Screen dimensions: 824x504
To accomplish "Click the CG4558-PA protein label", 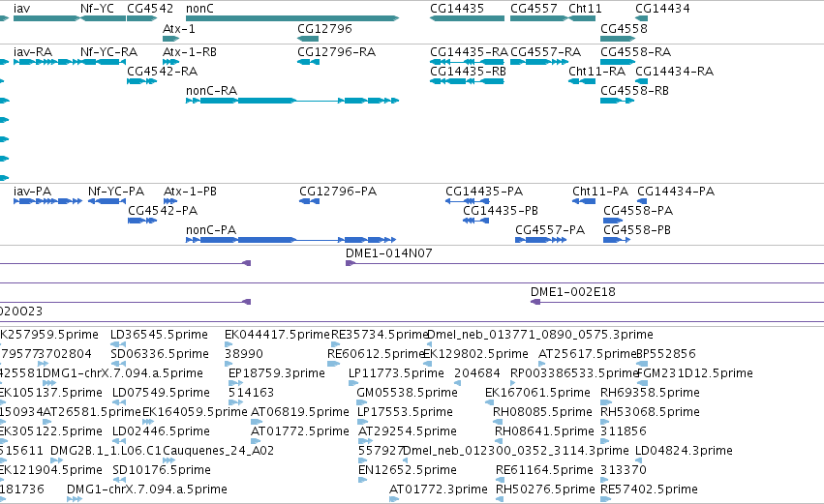I will pos(638,211).
